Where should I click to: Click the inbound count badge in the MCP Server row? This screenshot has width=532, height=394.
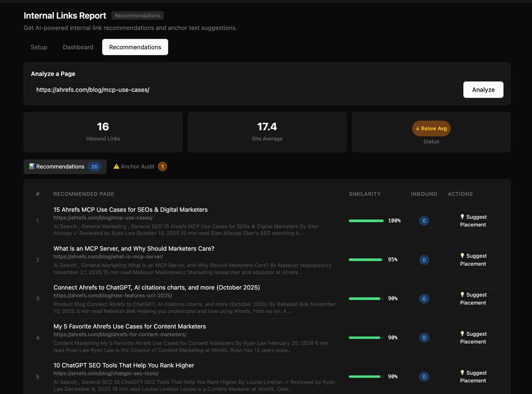[x=424, y=260]
